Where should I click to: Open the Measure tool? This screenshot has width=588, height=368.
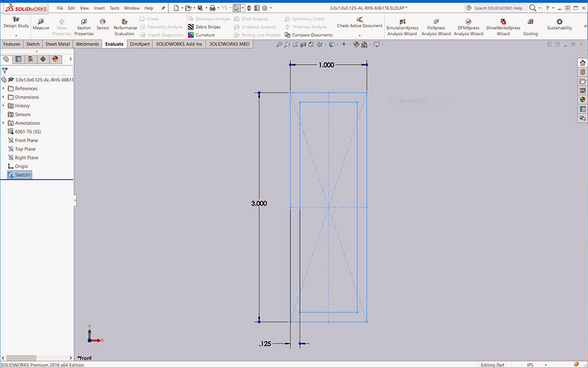pos(41,24)
